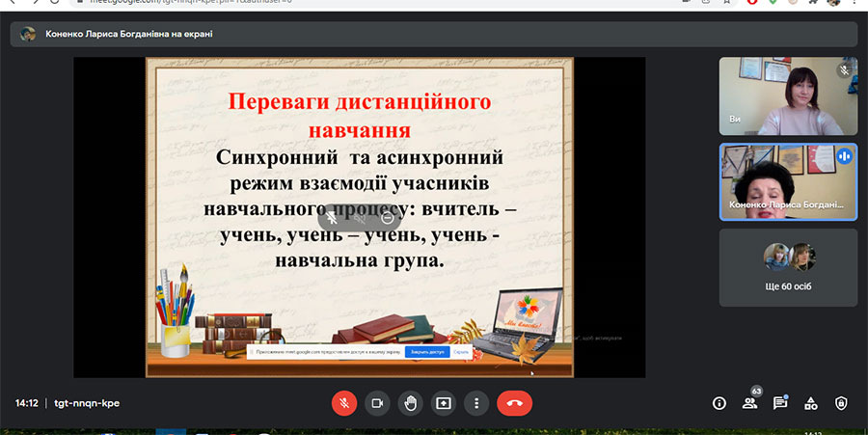Open host controls shield icon
Viewport: 868px width, 435px height.
[841, 403]
